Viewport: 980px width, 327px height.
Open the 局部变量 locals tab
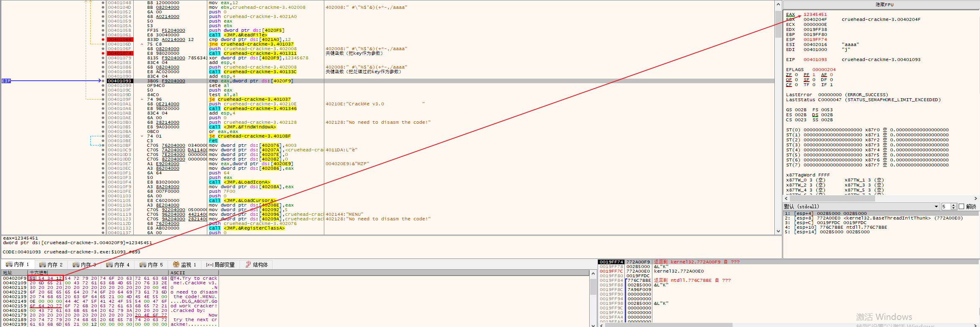coord(221,265)
